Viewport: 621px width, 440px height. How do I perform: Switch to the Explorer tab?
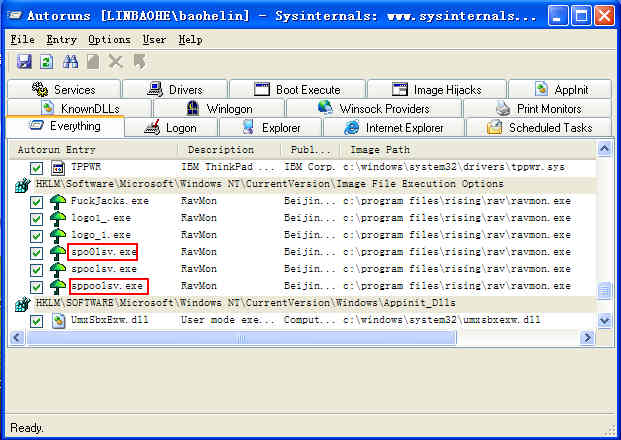[270, 128]
